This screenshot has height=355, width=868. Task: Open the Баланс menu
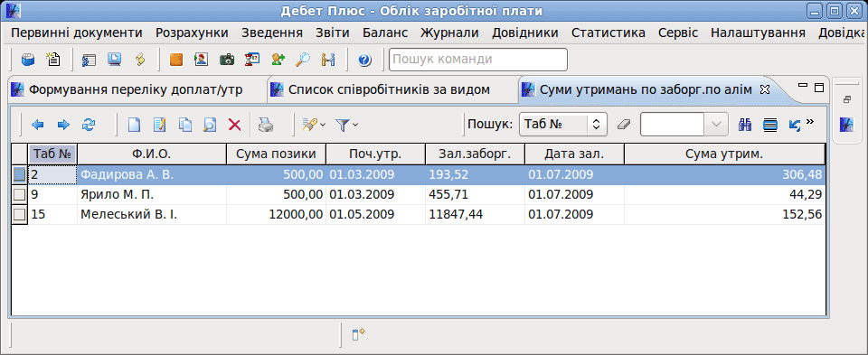385,33
